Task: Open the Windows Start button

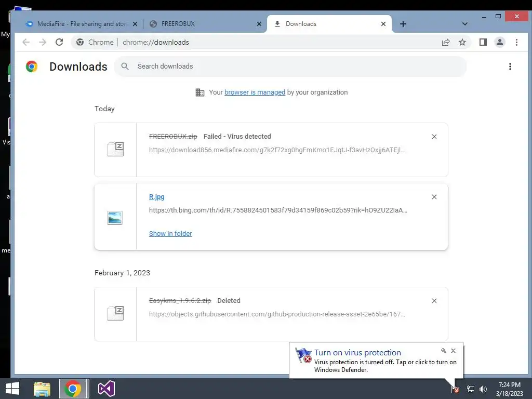Action: (12, 389)
